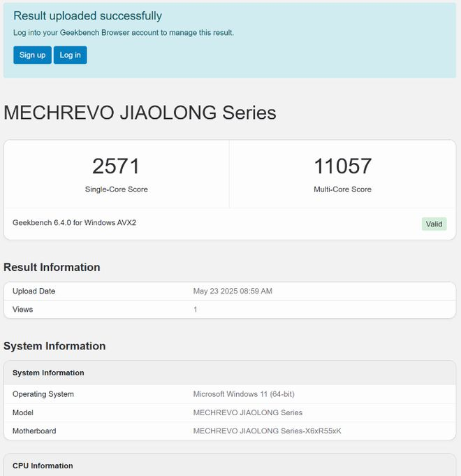This screenshot has height=476, width=461.
Task: Click the large System Information section heading
Action: tap(54, 346)
